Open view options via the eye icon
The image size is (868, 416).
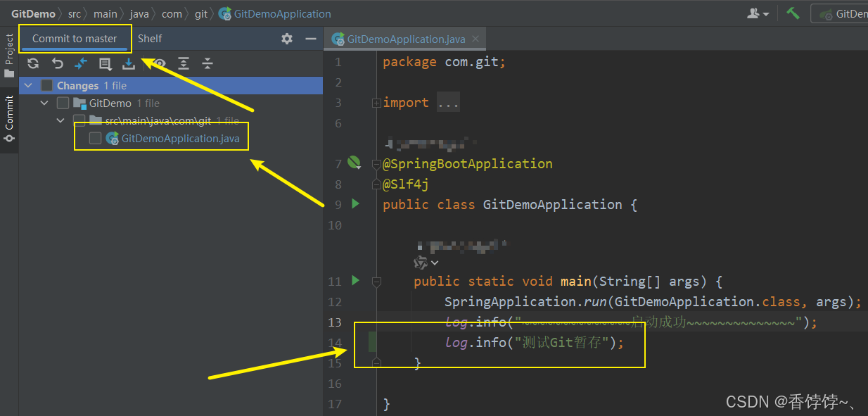point(160,63)
